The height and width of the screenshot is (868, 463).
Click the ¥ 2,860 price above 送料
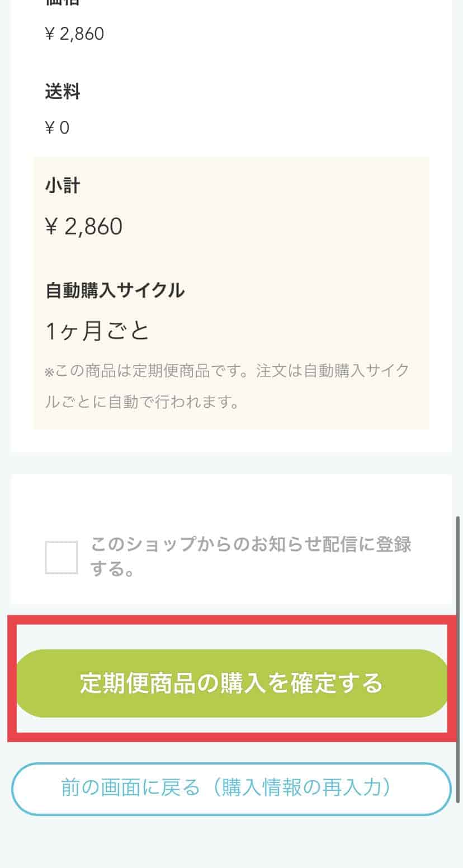click(74, 34)
